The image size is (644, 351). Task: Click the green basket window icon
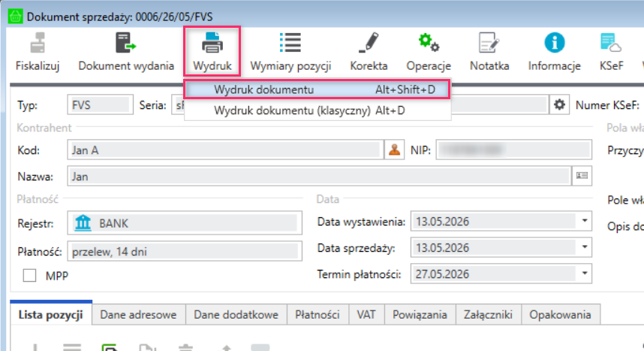pyautogui.click(x=15, y=17)
